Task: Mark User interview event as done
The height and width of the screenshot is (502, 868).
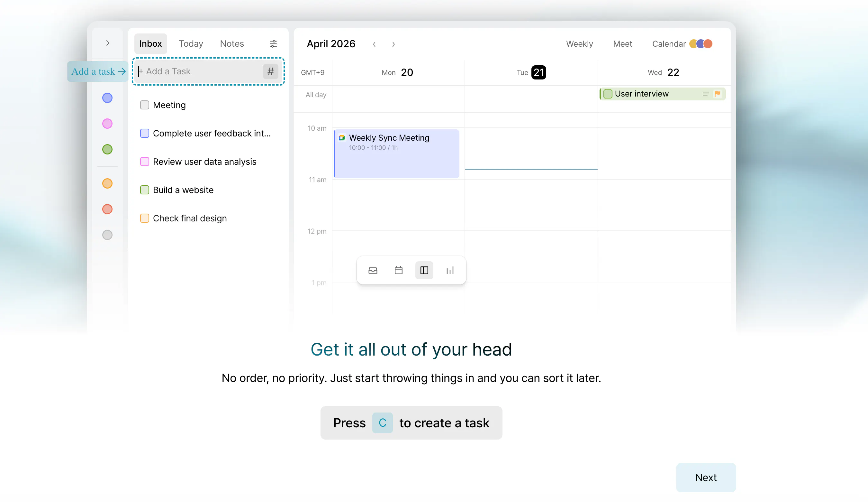Action: pos(608,94)
